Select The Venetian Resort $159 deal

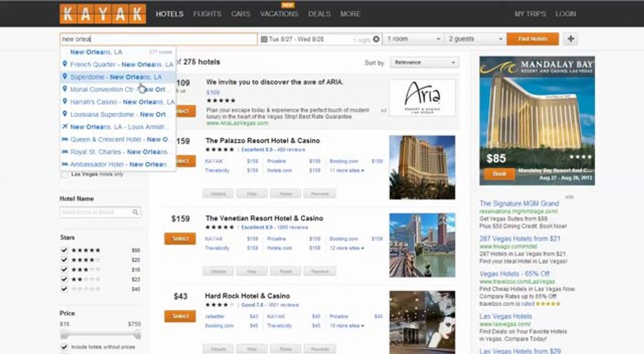click(180, 238)
